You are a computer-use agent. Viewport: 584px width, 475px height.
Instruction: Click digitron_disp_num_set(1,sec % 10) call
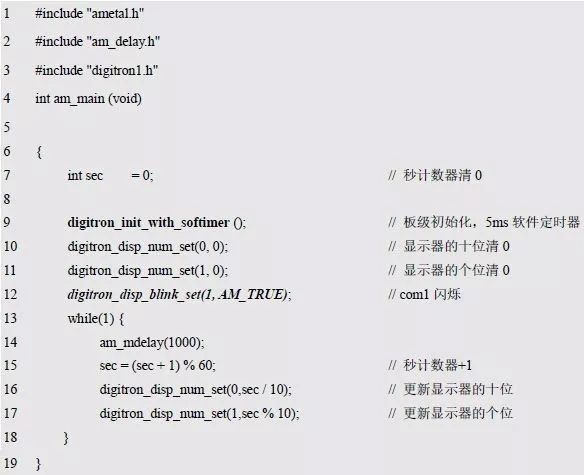pyautogui.click(x=199, y=414)
